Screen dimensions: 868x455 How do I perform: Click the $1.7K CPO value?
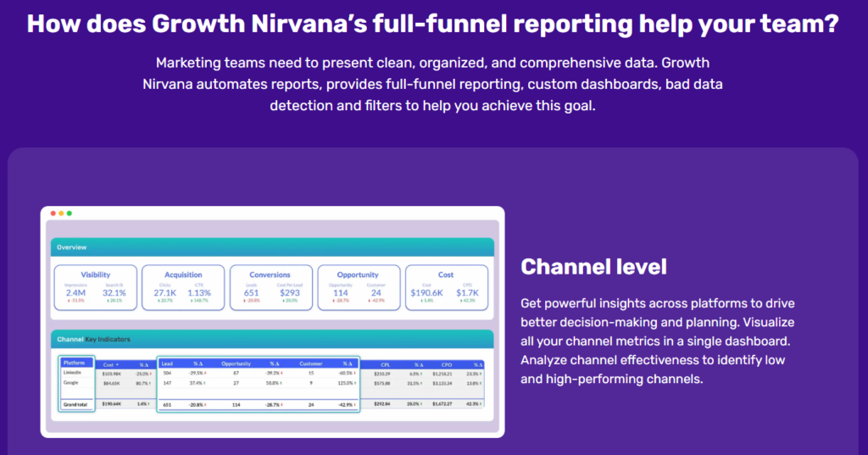tap(467, 293)
